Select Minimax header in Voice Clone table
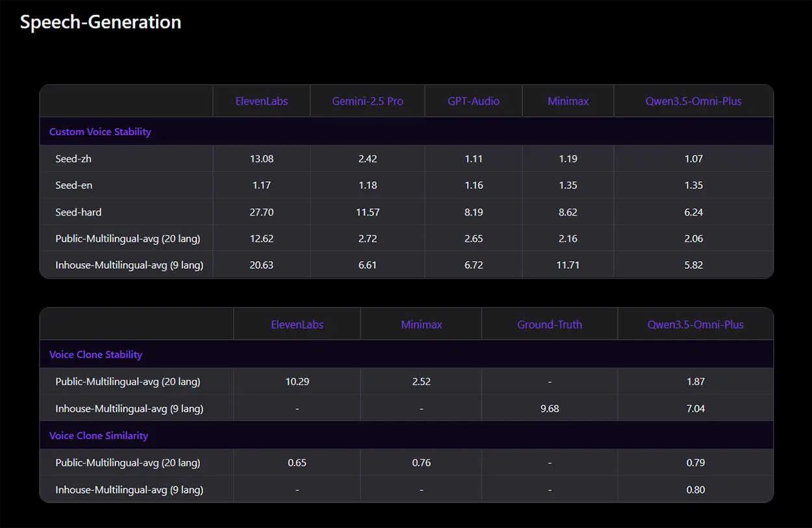This screenshot has height=528, width=812. pyautogui.click(x=421, y=325)
